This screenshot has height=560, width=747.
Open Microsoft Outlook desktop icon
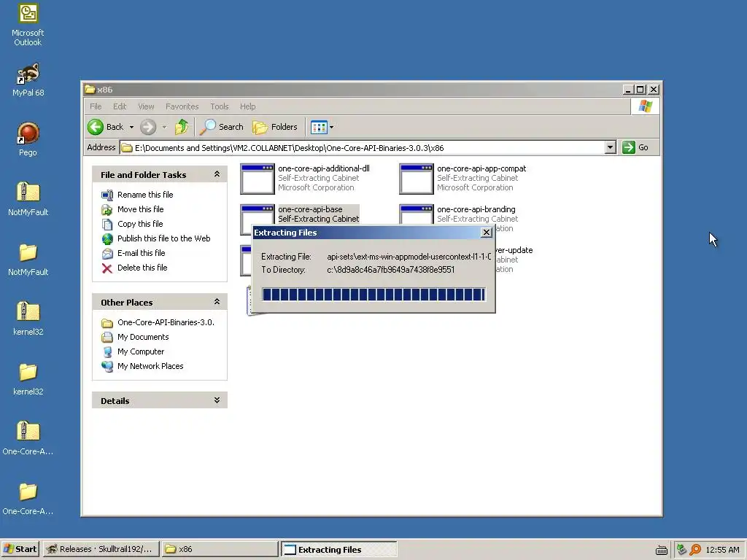[x=28, y=25]
